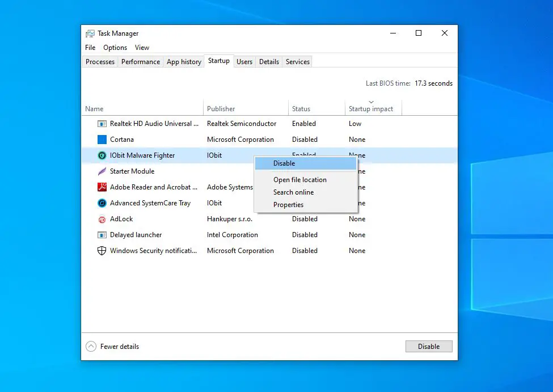Viewport: 553px width, 392px height.
Task: Open Properties from the context menu
Action: coord(288,204)
